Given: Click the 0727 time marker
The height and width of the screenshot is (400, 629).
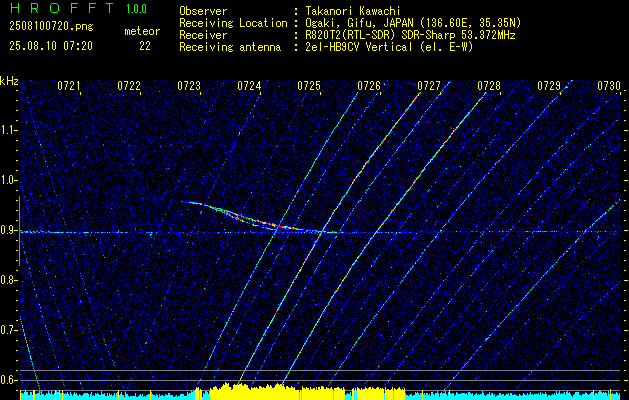Looking at the screenshot, I should click(x=429, y=86).
